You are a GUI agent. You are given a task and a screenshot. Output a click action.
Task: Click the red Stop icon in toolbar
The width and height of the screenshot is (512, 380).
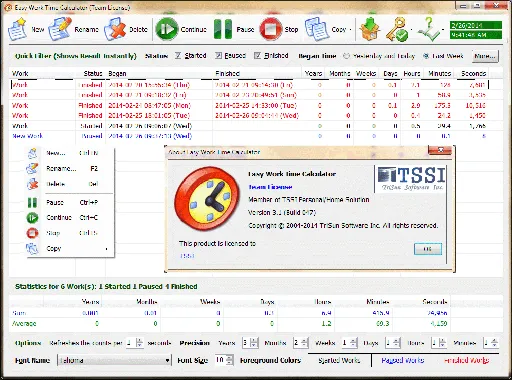(x=271, y=29)
